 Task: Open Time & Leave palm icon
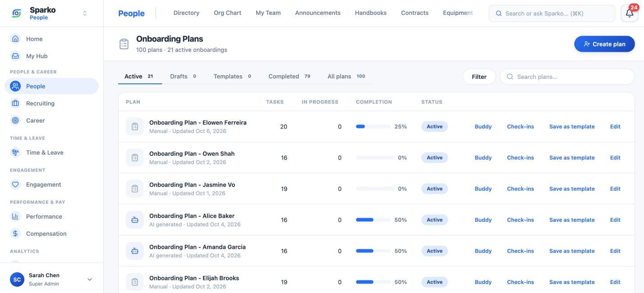[x=15, y=152]
